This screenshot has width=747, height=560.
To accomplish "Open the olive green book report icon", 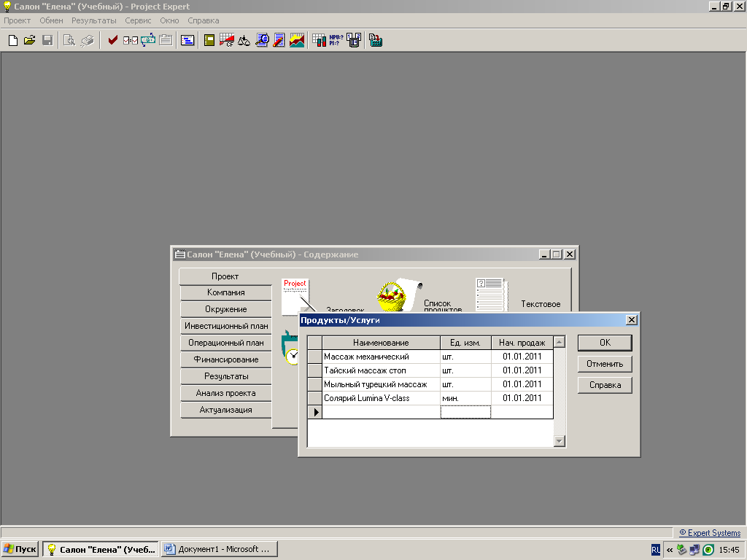I will (209, 41).
